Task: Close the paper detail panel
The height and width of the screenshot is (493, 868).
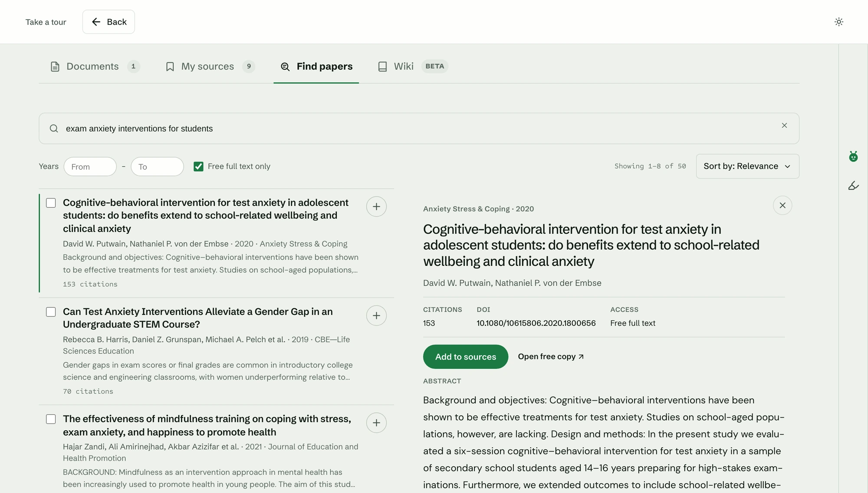Action: pos(783,205)
